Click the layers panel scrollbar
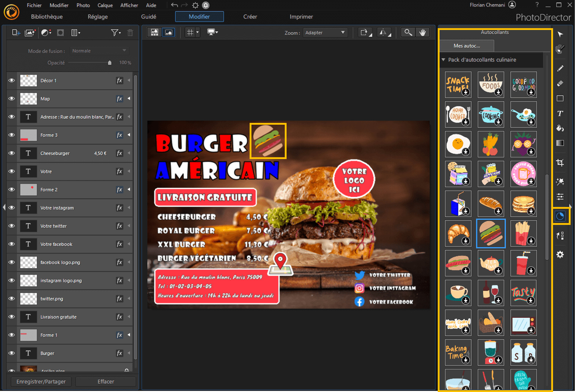Screen dimensions: 575x392 coord(135,217)
